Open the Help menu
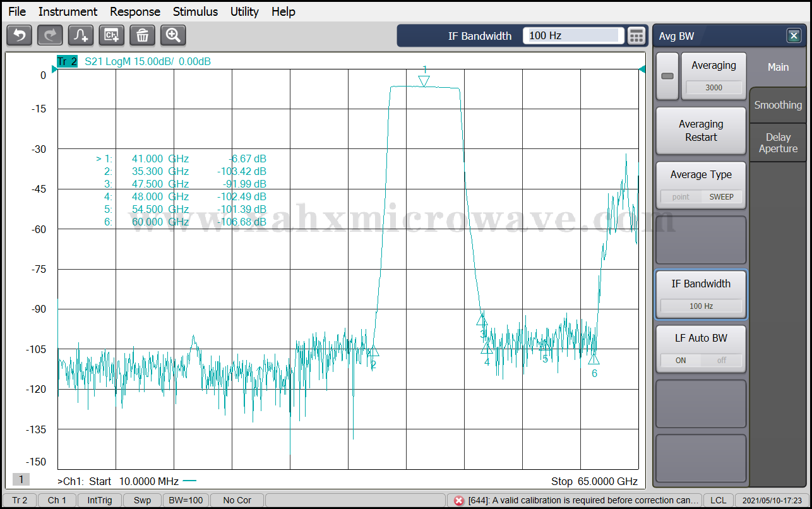Screen dimensions: 812x509 click(284, 11)
